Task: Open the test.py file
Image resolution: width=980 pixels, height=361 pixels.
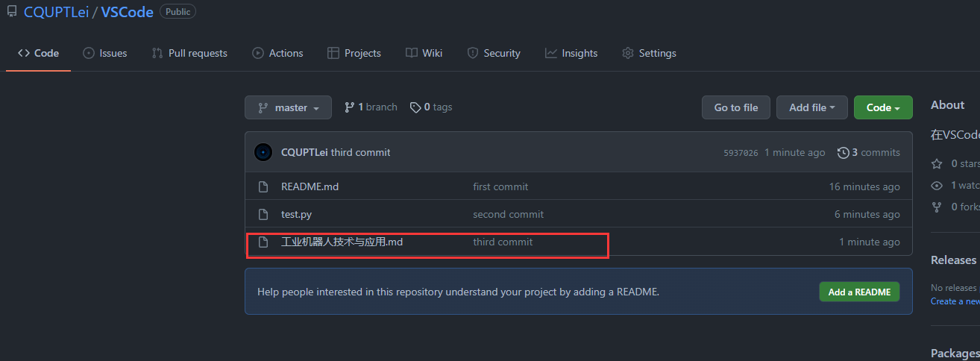Action: pos(296,214)
